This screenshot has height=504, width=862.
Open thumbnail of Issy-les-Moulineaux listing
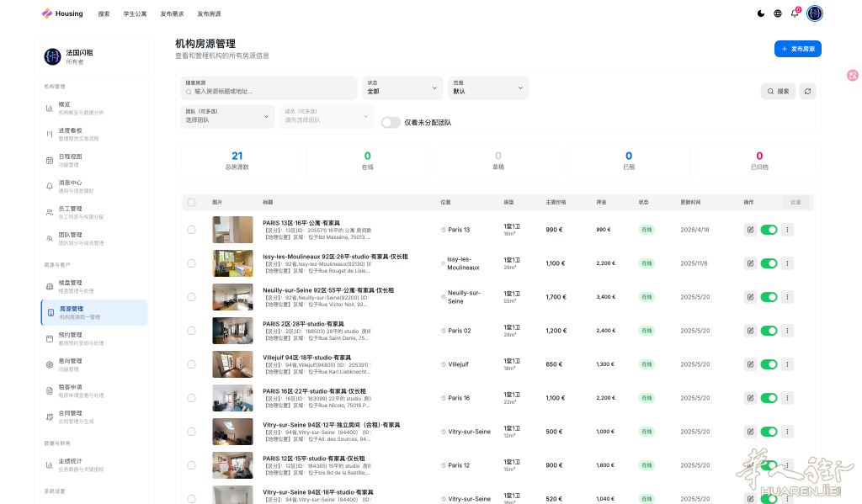tap(233, 263)
